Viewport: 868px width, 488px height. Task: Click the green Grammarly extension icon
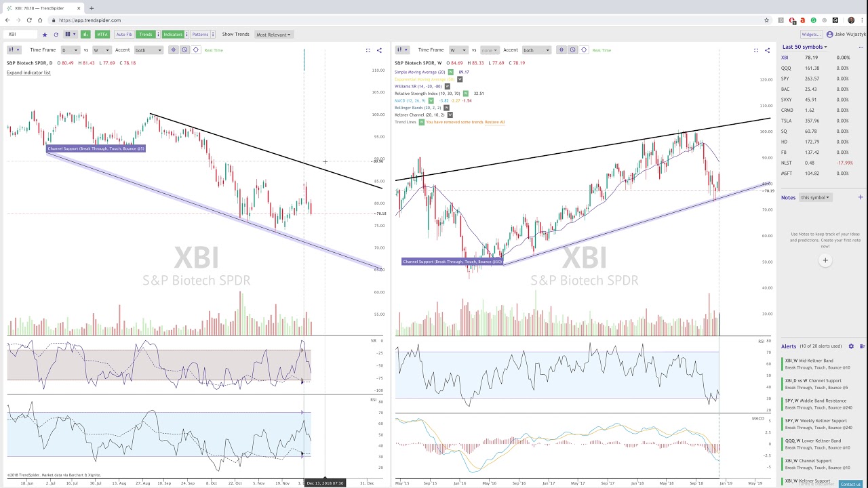tap(814, 20)
